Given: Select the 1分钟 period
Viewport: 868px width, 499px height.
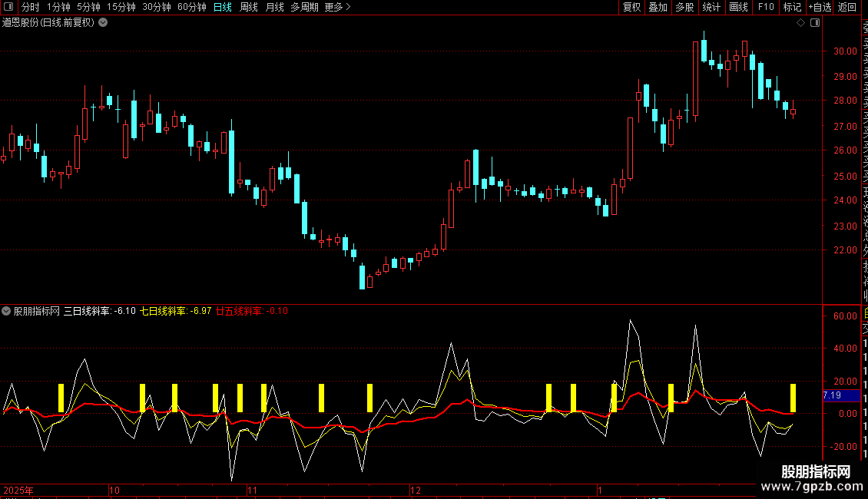Looking at the screenshot, I should [58, 7].
